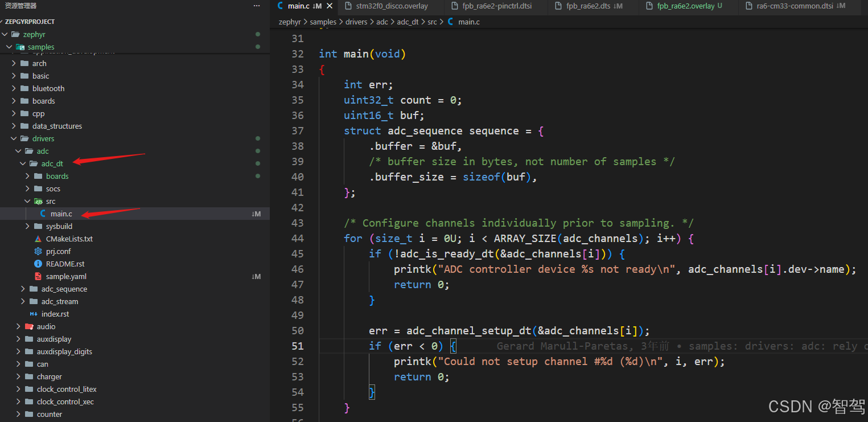Screen dimensions: 868x422
Task: Click samples in the breadcrumb path
Action: click(323, 22)
